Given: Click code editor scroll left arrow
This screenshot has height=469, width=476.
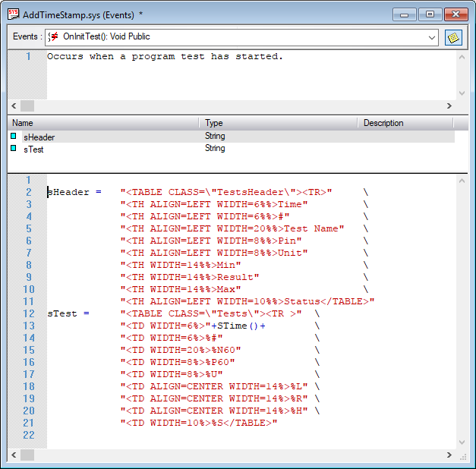Looking at the screenshot, I should [14, 455].
